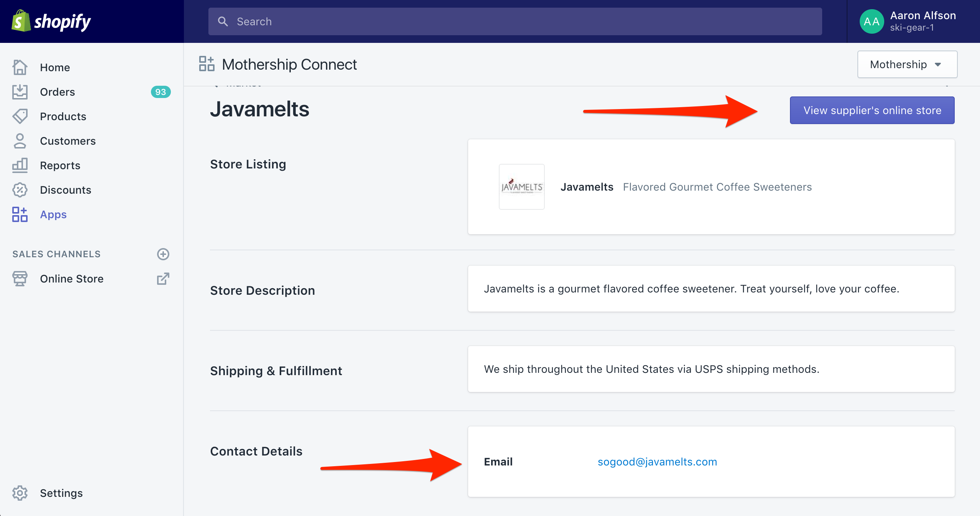980x516 pixels.
Task: Click the Discounts badge icon
Action: click(x=20, y=190)
